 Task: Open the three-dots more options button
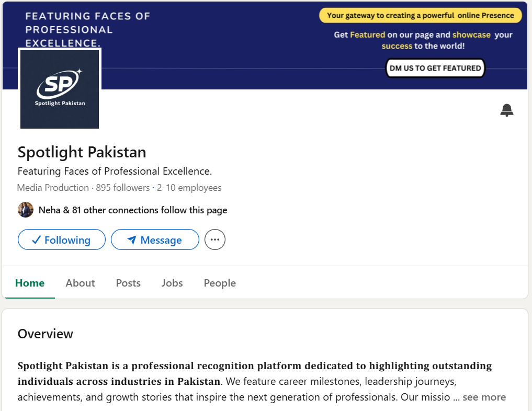(215, 239)
